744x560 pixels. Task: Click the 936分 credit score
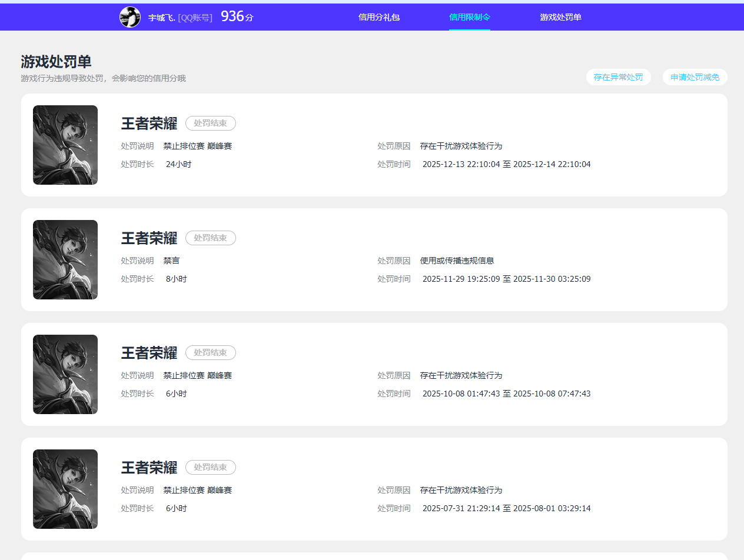(x=237, y=16)
